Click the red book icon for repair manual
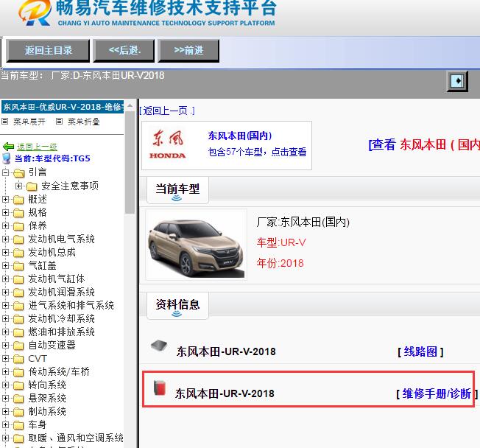 (160, 388)
